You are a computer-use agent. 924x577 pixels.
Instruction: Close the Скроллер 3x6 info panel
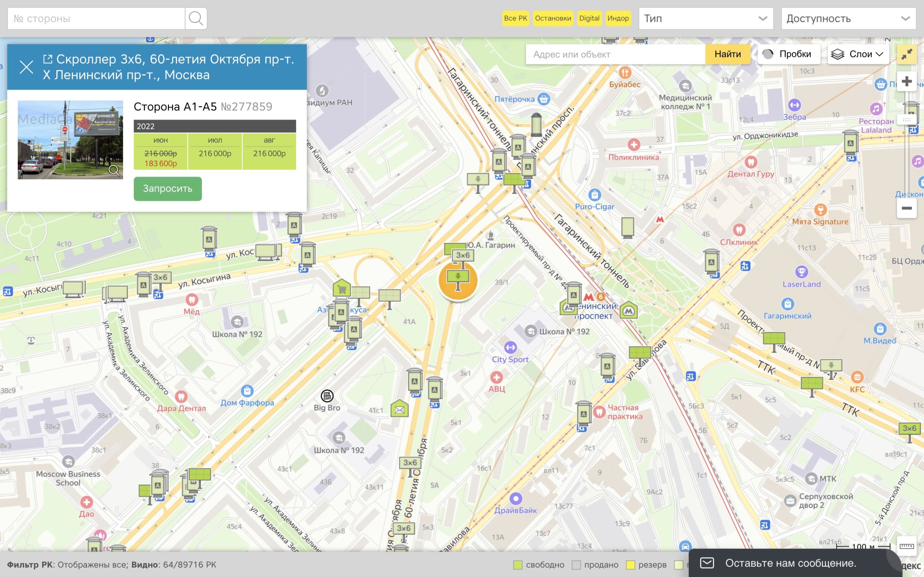point(26,67)
